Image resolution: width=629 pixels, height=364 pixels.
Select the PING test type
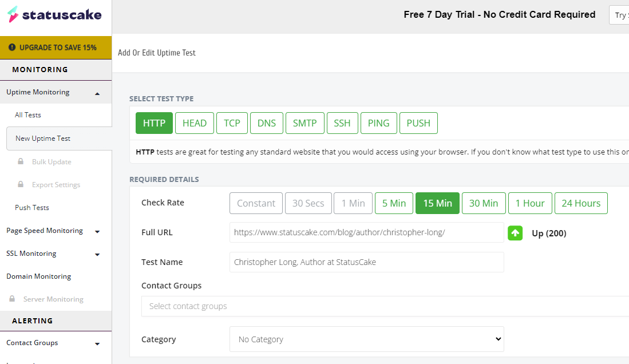pos(379,123)
